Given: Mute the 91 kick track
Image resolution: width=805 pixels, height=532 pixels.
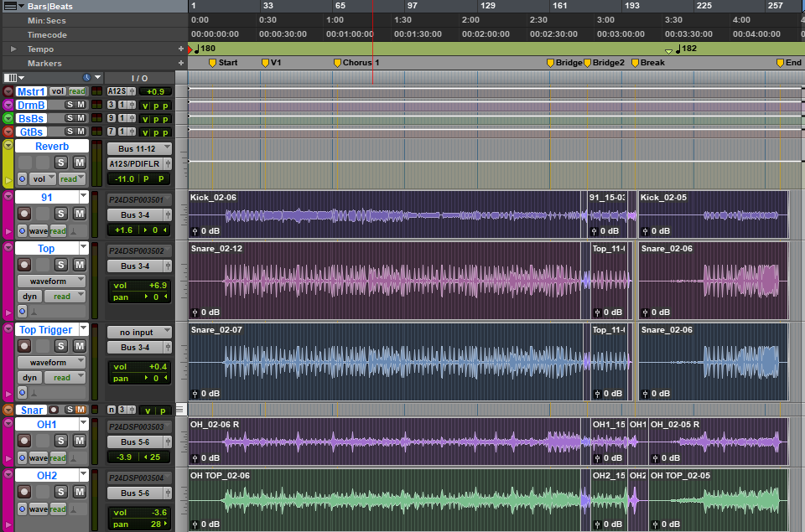Looking at the screenshot, I should (79, 214).
